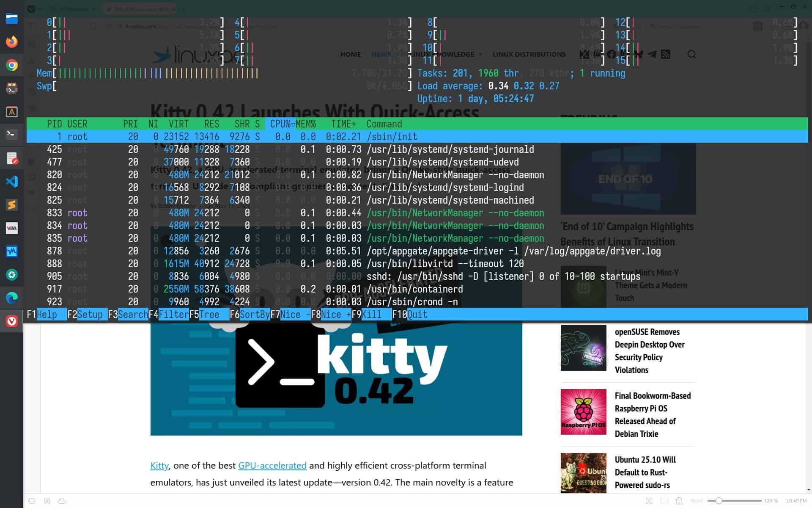Viewport: 812px width, 508px height.
Task: Select NEWS in the site navigation menu
Action: pos(381,54)
